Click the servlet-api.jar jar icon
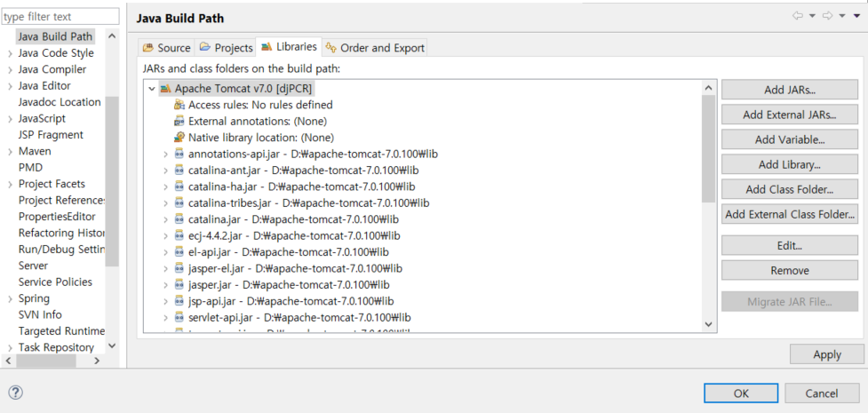The width and height of the screenshot is (868, 413). click(x=179, y=318)
